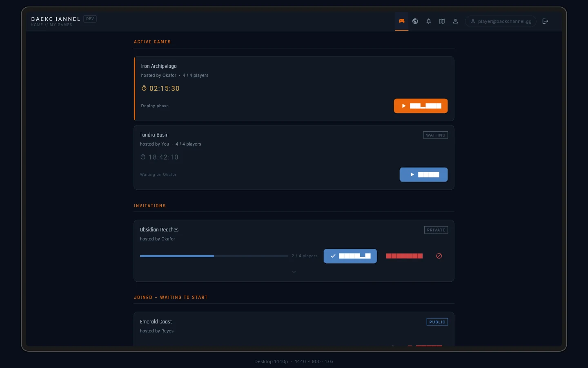Click the 'Deploy phase' status text
The width and height of the screenshot is (588, 368).
point(155,106)
